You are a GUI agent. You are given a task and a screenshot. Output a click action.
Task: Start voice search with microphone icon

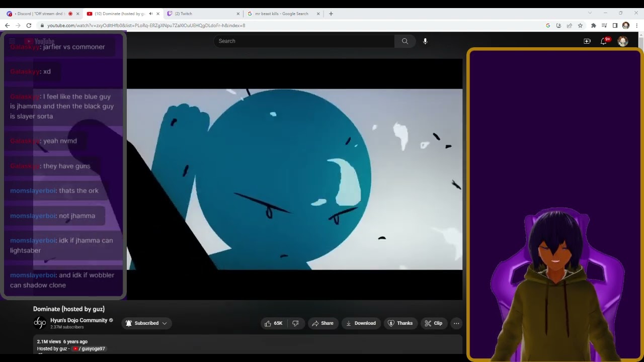point(425,41)
